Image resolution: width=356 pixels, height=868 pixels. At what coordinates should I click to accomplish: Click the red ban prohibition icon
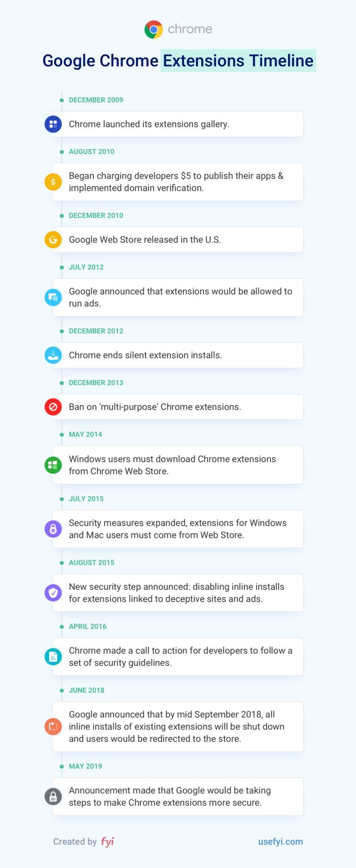coord(53,407)
